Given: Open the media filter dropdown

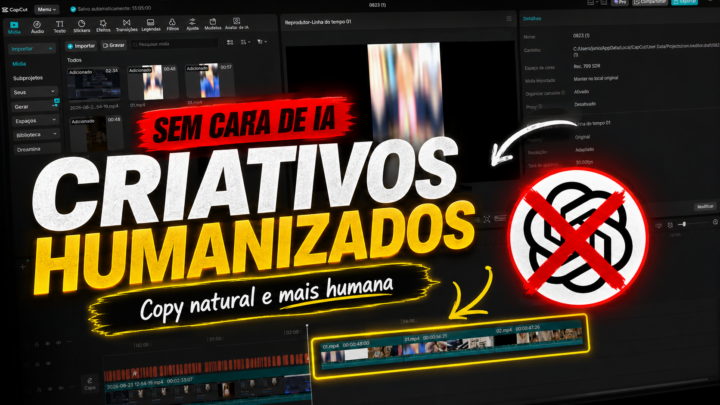Looking at the screenshot, I should coord(262,41).
